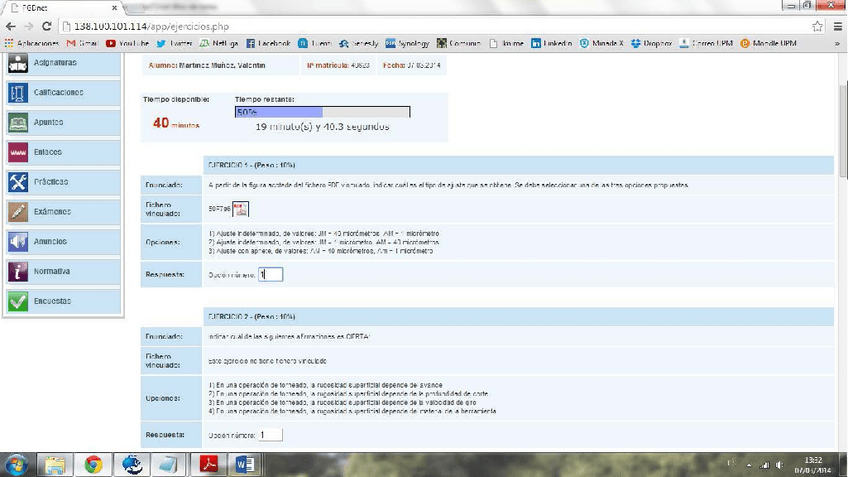Close the FGDnet tab
The width and height of the screenshot is (848, 477).
point(114,8)
